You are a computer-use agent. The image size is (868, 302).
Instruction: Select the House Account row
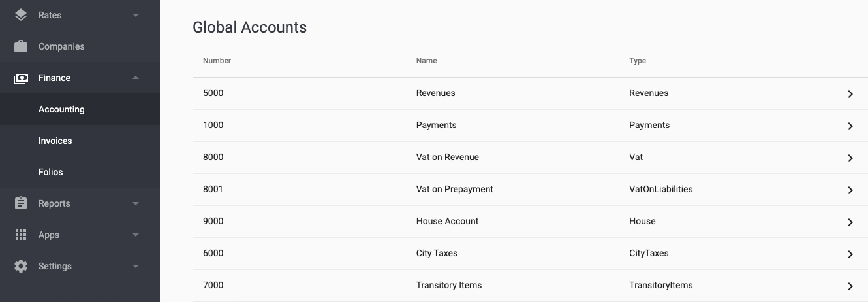pos(530,222)
